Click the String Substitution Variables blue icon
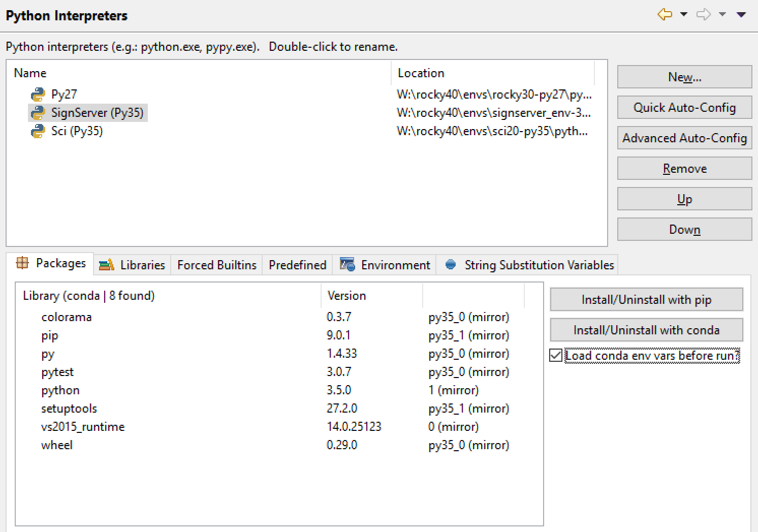758x532 pixels. pyautogui.click(x=451, y=265)
